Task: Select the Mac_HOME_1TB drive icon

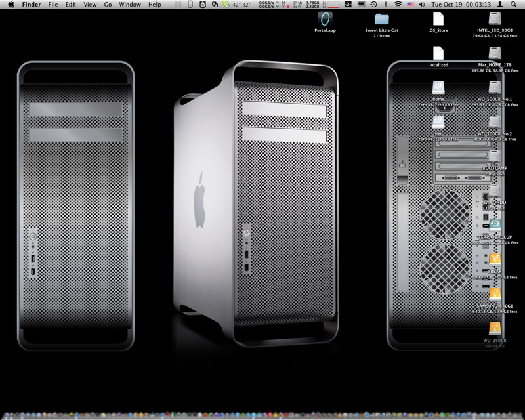Action: tap(495, 54)
